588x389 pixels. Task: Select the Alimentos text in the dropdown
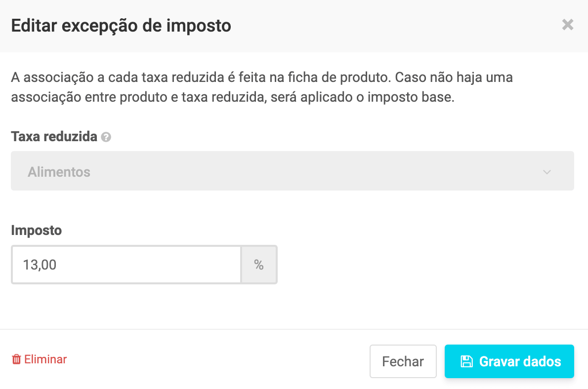tap(59, 172)
